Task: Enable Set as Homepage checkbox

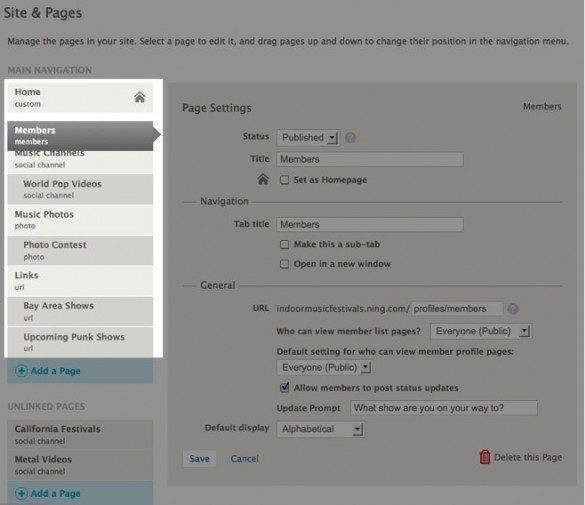Action: click(x=284, y=180)
